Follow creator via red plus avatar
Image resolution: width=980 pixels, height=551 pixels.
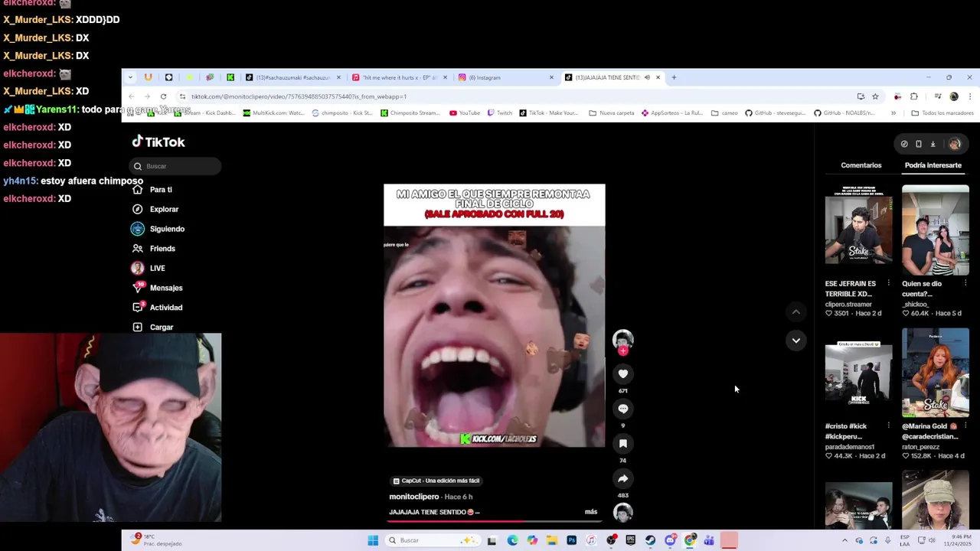pyautogui.click(x=623, y=350)
